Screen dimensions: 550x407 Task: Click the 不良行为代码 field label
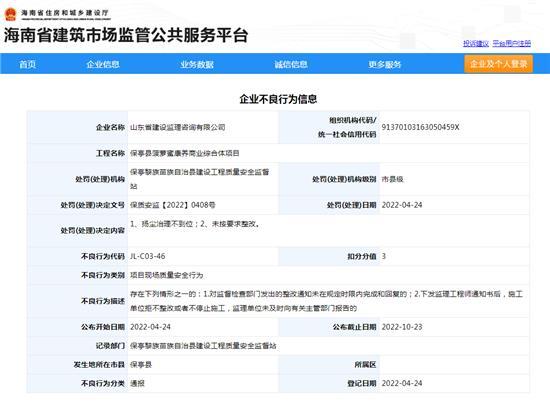coord(103,256)
